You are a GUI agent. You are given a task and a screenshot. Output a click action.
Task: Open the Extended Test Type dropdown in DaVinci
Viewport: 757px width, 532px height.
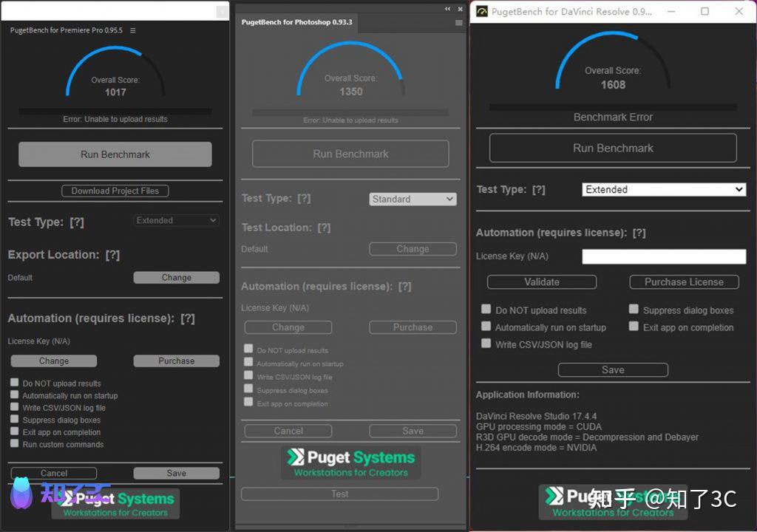click(663, 189)
